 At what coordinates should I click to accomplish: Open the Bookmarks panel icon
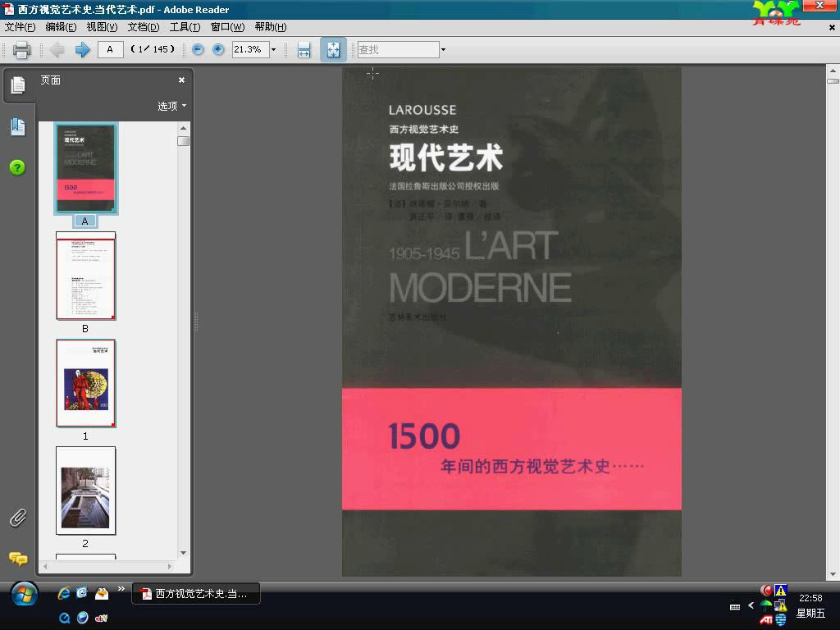coord(18,127)
